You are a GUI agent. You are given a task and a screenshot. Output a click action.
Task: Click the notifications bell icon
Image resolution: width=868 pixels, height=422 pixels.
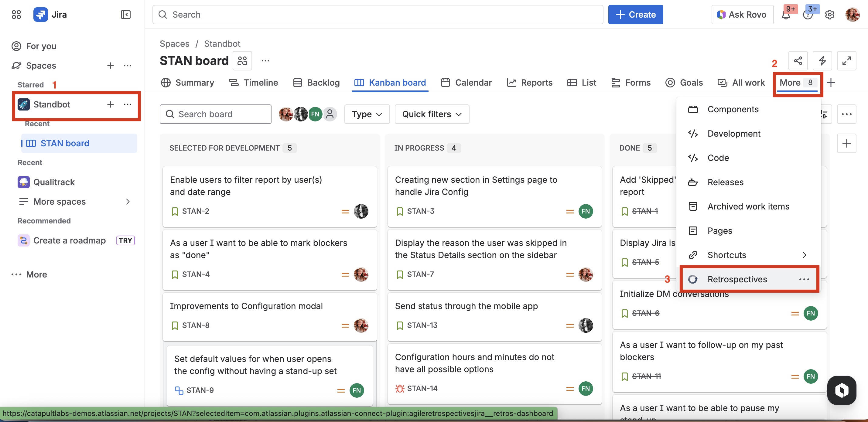click(x=786, y=15)
